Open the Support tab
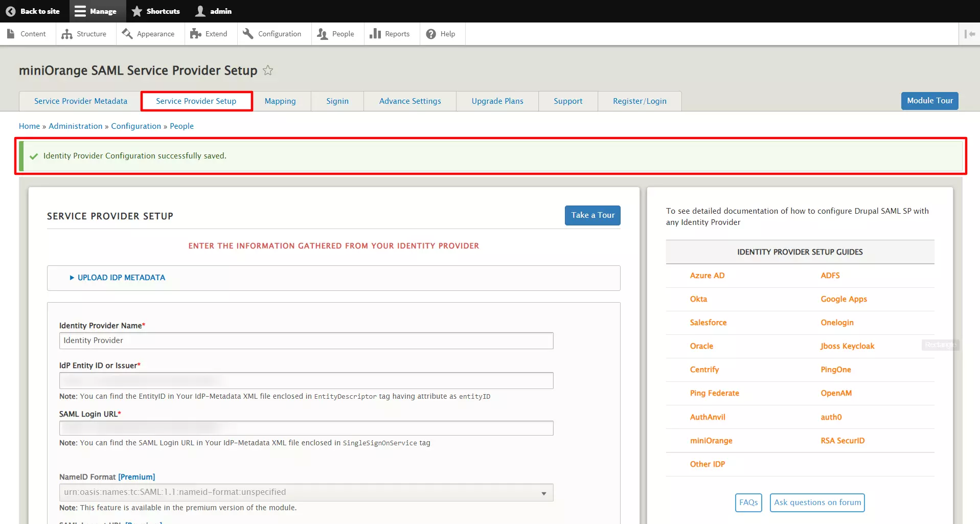 pos(568,101)
